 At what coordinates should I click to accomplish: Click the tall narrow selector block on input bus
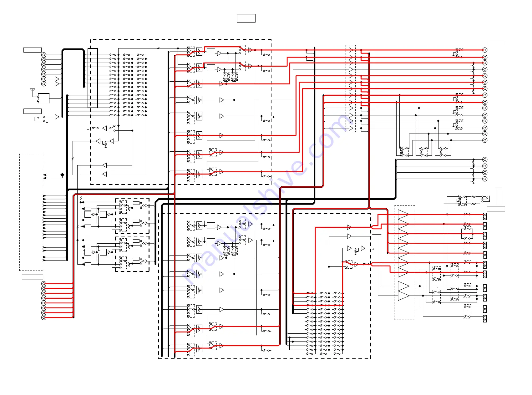click(x=93, y=78)
